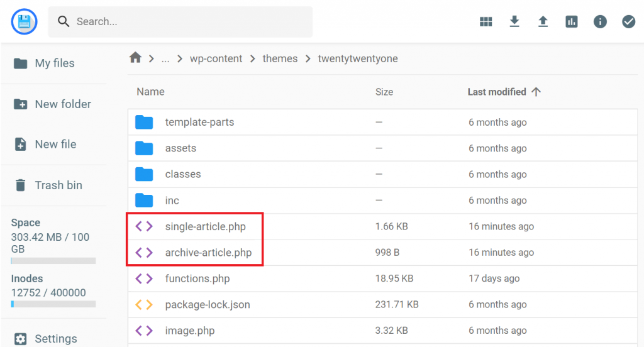The height and width of the screenshot is (347, 644).
Task: Click the search field
Action: (189, 22)
